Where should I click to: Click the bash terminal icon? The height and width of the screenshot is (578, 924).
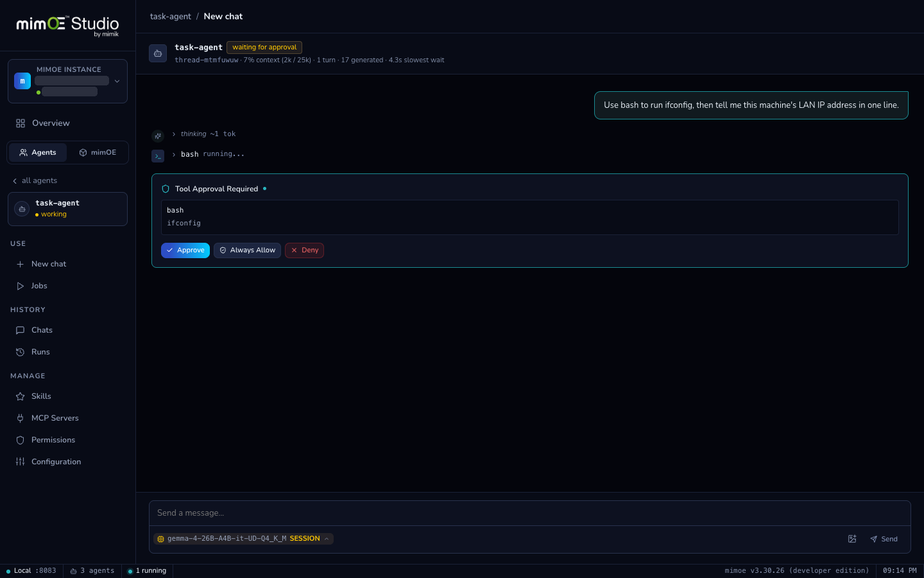pyautogui.click(x=158, y=156)
